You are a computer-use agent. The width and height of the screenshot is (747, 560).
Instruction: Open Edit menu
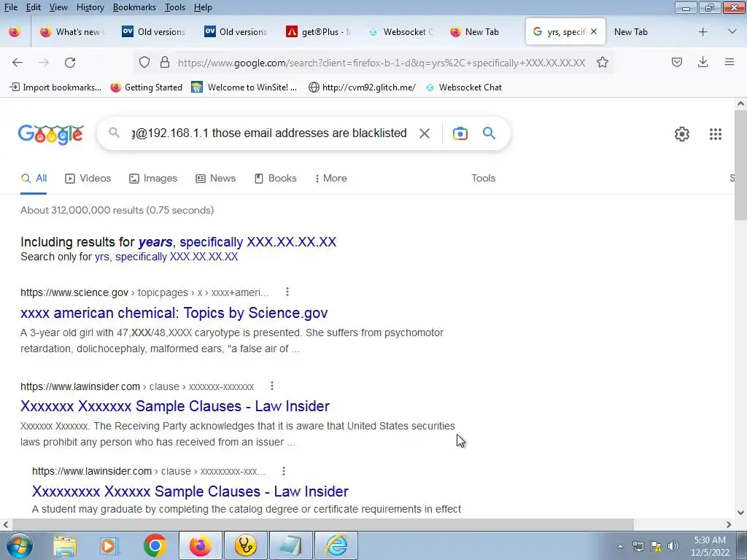34,7
